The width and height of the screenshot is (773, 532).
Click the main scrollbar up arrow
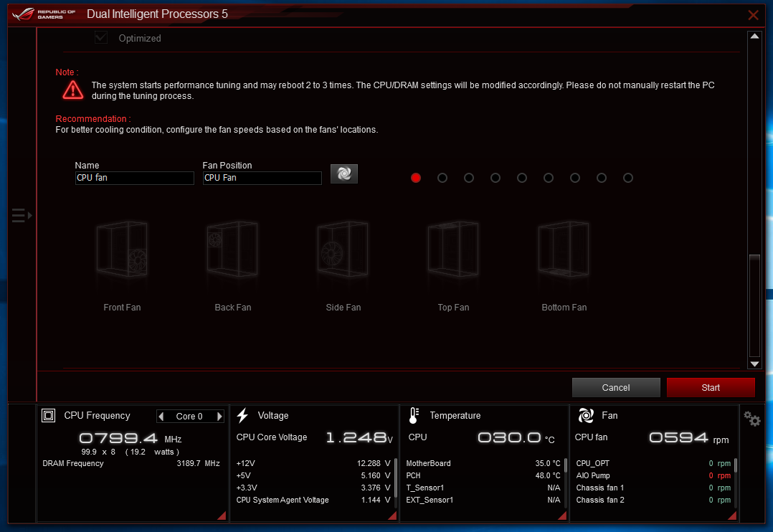[x=754, y=36]
